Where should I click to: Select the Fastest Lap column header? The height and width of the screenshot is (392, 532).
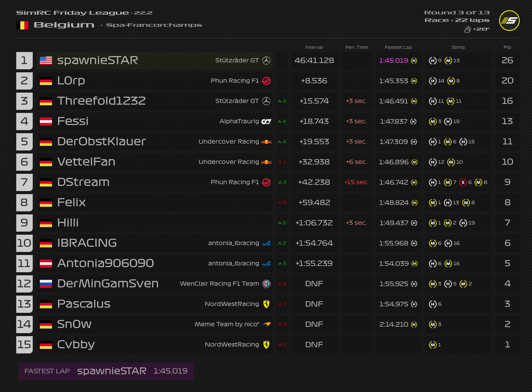click(x=398, y=47)
